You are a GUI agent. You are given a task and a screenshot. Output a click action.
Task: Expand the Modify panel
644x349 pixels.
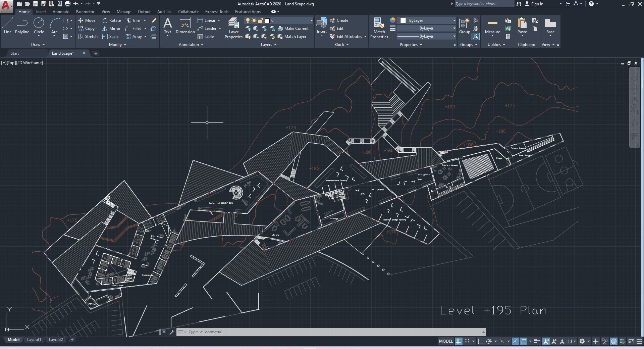pyautogui.click(x=118, y=45)
